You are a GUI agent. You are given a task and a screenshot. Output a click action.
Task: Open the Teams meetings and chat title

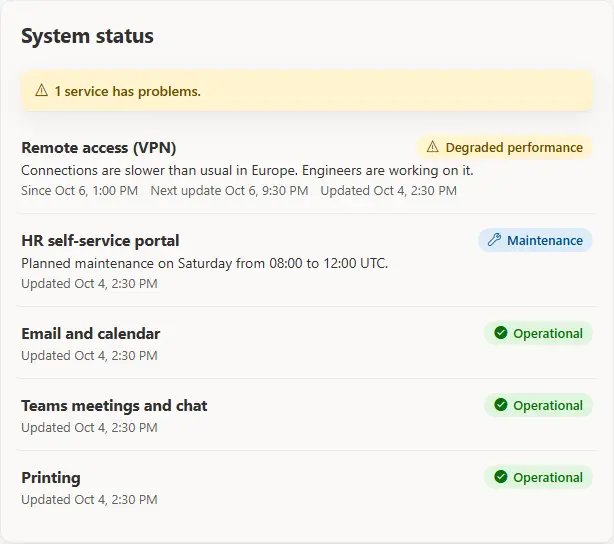114,406
